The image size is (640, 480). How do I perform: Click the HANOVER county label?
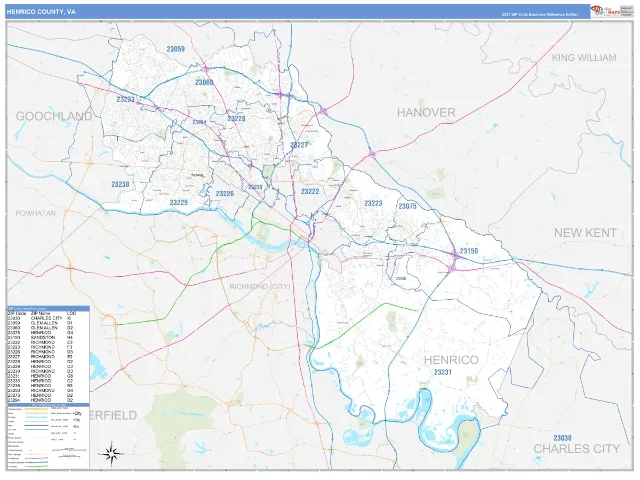(426, 113)
